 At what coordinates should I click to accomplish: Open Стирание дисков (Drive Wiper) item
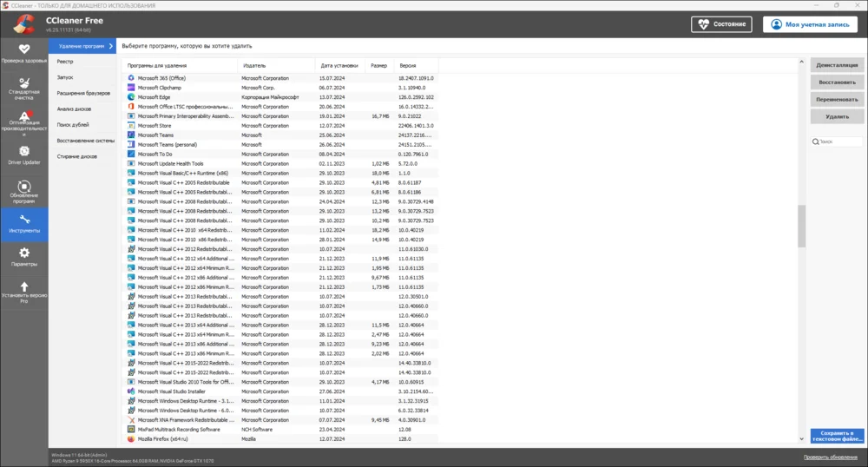coord(76,156)
